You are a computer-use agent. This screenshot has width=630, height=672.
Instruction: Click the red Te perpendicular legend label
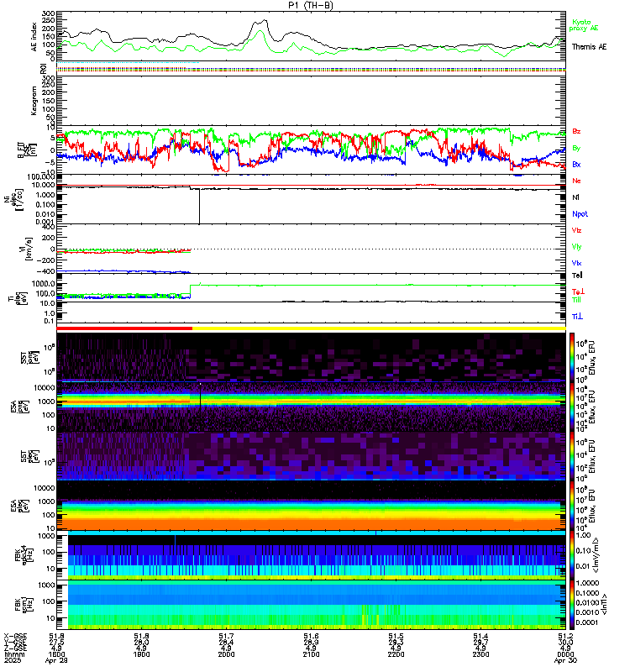tap(578, 291)
